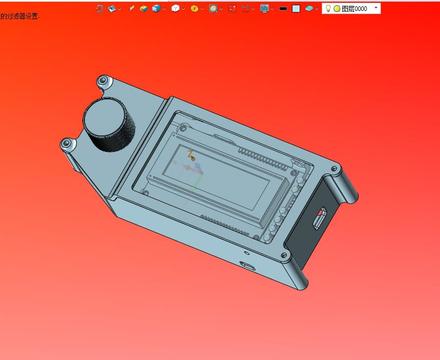This screenshot has height=360, width=440.
Task: Open the dropdown arrow beside the white cube
Action: tap(183, 9)
